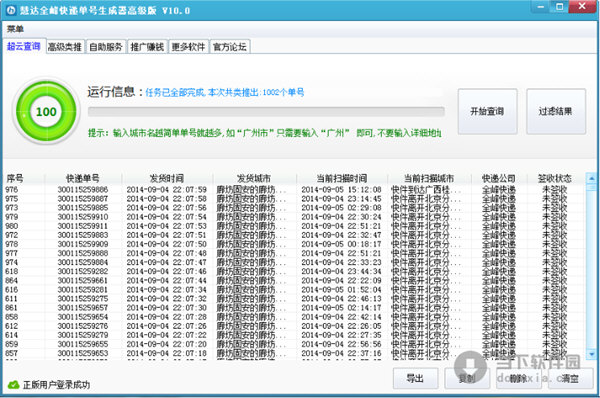
Task: Select tracking number 300115259654
Action: coord(83,317)
